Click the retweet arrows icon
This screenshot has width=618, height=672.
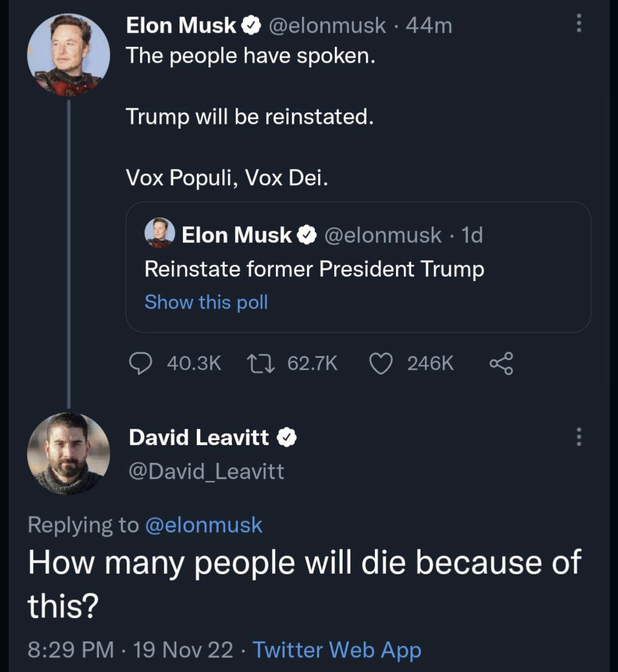coord(260,363)
